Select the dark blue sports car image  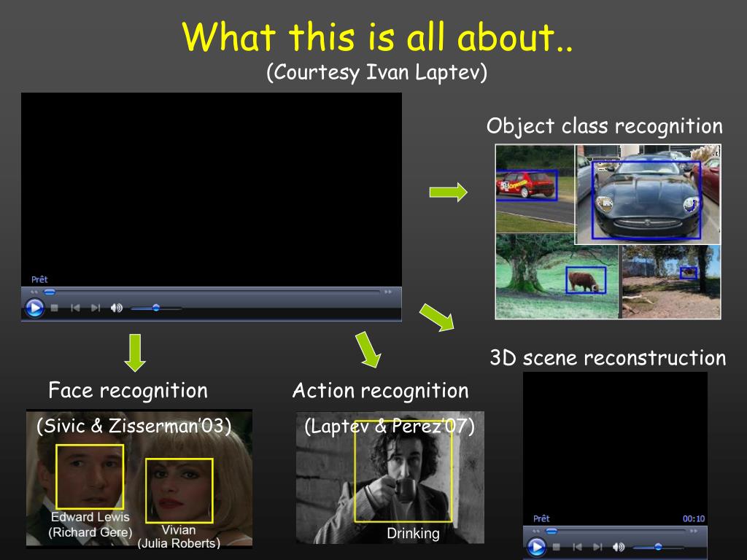click(648, 194)
